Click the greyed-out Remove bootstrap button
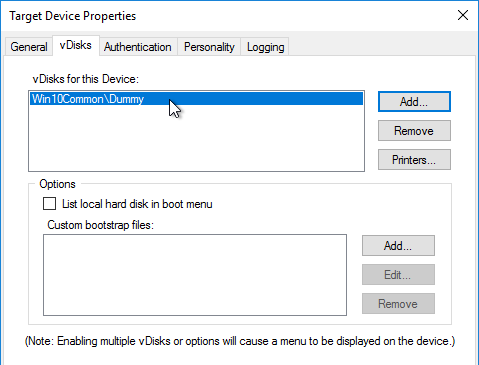479x365 pixels. pos(398,304)
